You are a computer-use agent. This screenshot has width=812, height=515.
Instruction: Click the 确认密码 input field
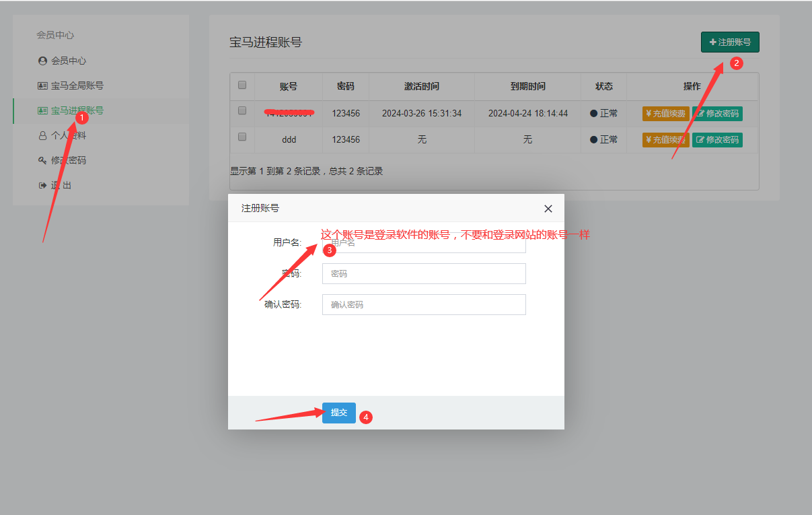tap(424, 304)
